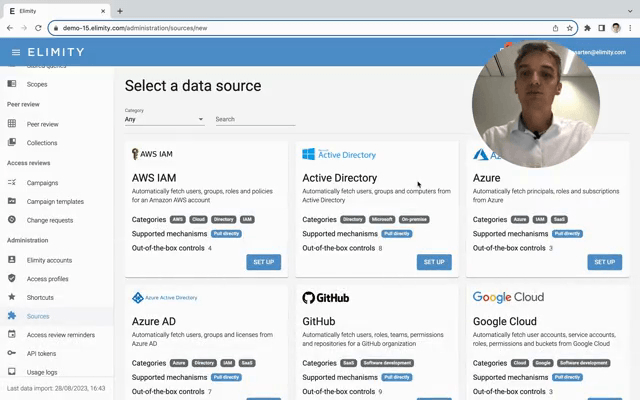Viewport: 640px width, 400px height.
Task: Reload the current page
Action: (x=38, y=28)
